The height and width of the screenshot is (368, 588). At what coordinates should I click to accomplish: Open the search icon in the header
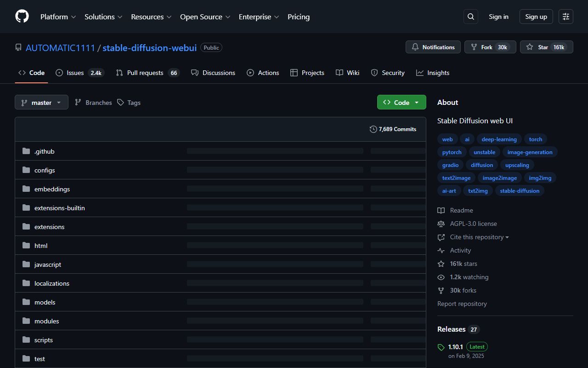click(x=470, y=17)
